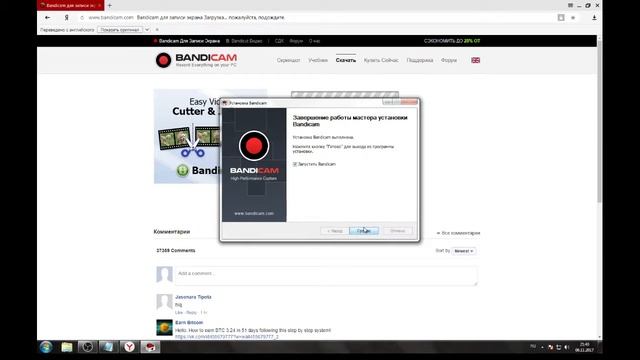The image size is (640, 360).
Task: Click in the 'Add a comment' field
Action: point(326,276)
